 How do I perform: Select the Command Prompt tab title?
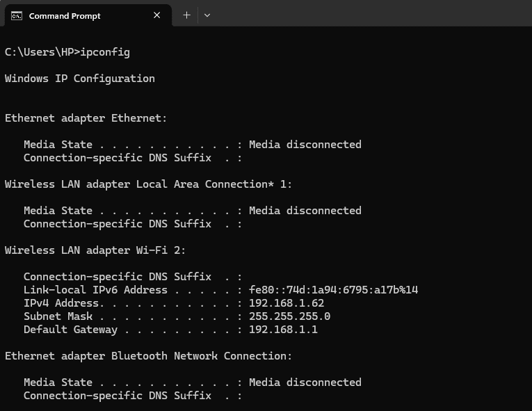pos(65,16)
